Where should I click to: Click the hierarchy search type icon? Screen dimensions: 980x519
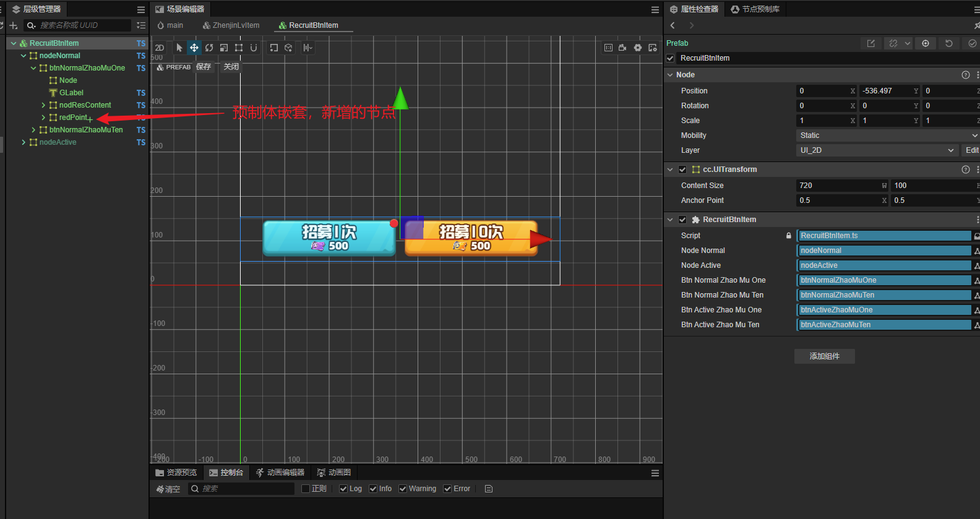[x=31, y=25]
